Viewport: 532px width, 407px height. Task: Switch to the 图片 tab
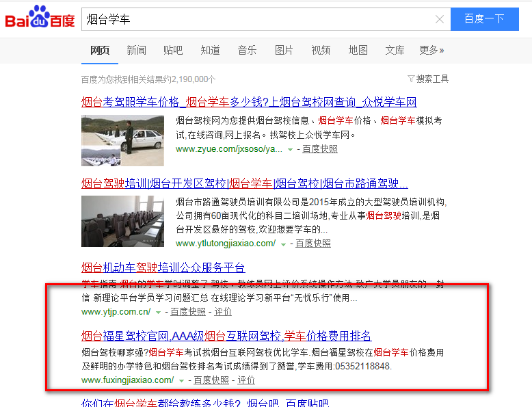point(284,50)
